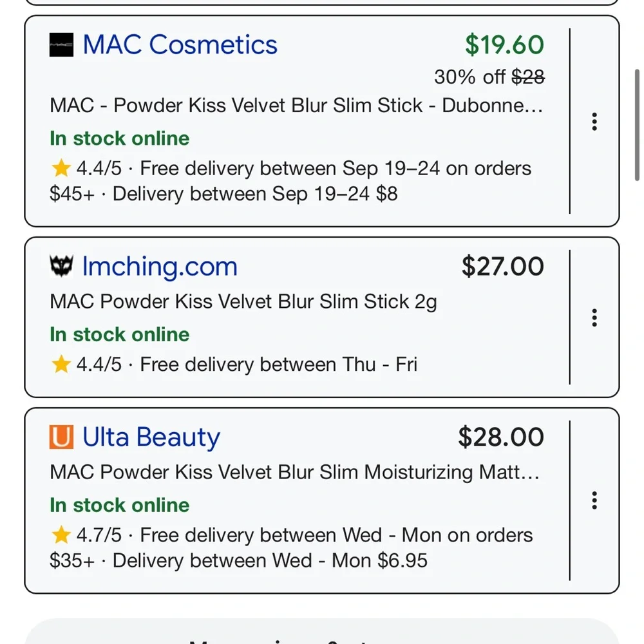The height and width of the screenshot is (644, 644).
Task: Select the $28.00 price from Ulta Beauty
Action: coord(501,437)
